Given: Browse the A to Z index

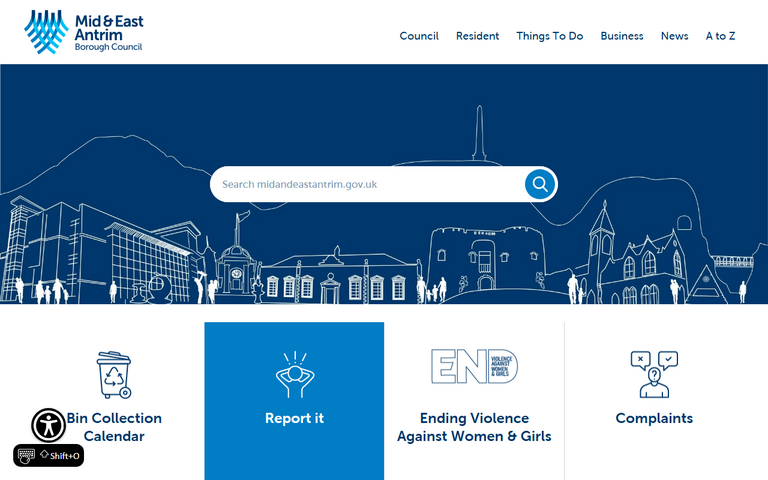Looking at the screenshot, I should [x=720, y=36].
